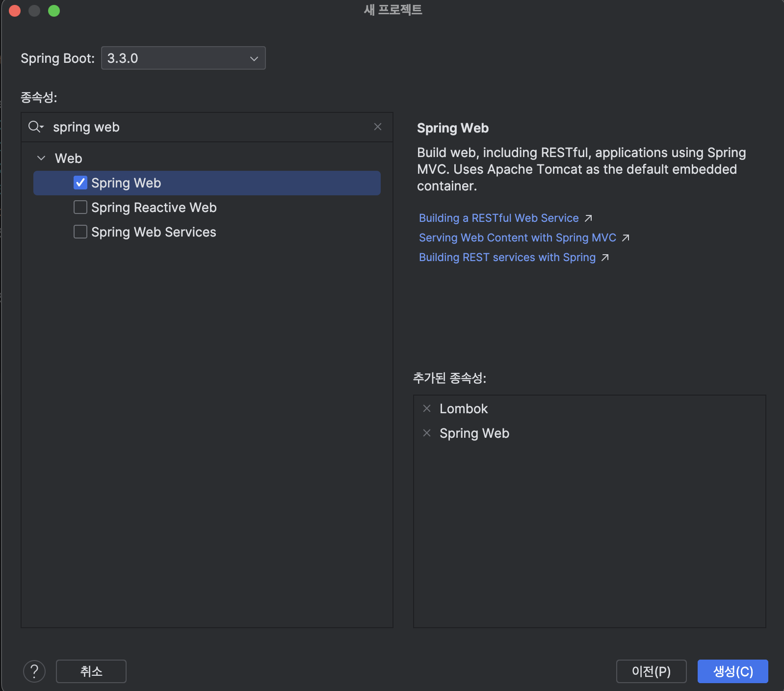The height and width of the screenshot is (691, 784).
Task: Clear the dependency search text
Action: (378, 127)
